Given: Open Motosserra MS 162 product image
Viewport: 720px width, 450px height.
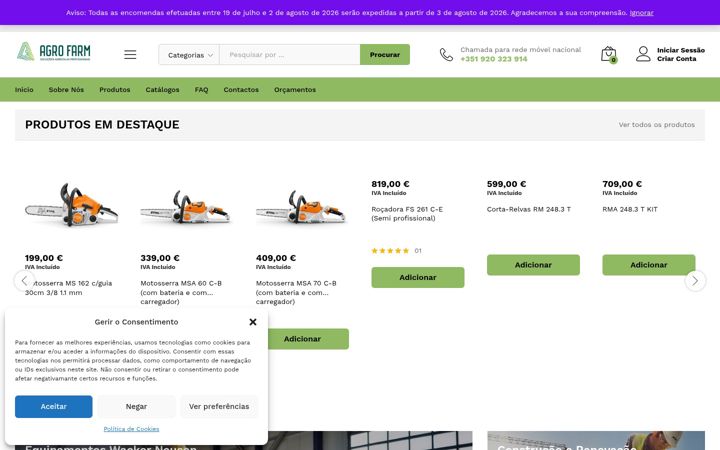Looking at the screenshot, I should [x=71, y=205].
